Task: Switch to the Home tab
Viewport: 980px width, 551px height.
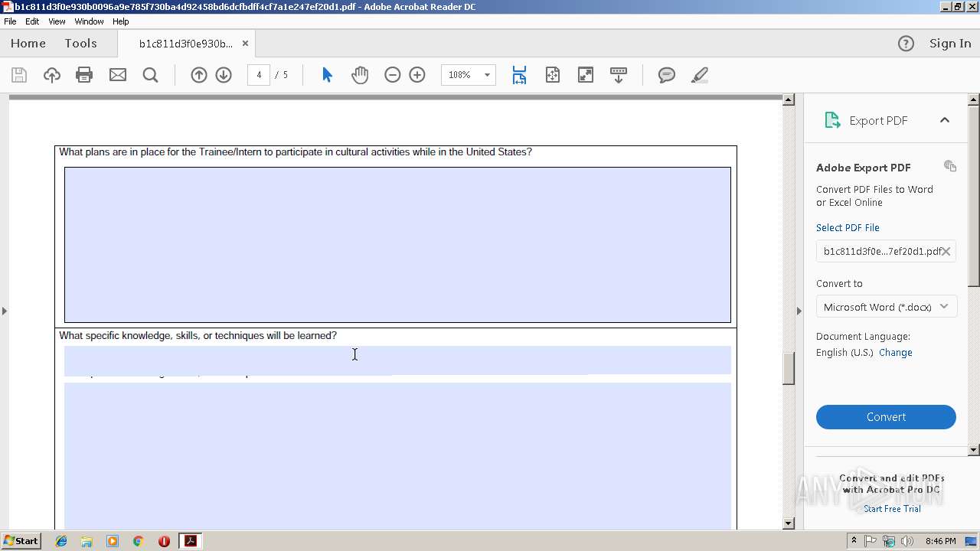Action: (x=28, y=44)
